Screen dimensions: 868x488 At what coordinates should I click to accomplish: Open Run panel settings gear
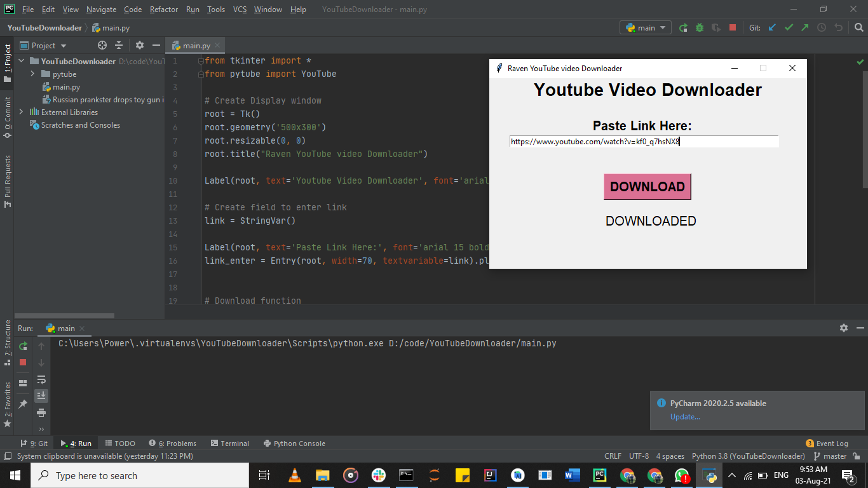click(x=843, y=328)
